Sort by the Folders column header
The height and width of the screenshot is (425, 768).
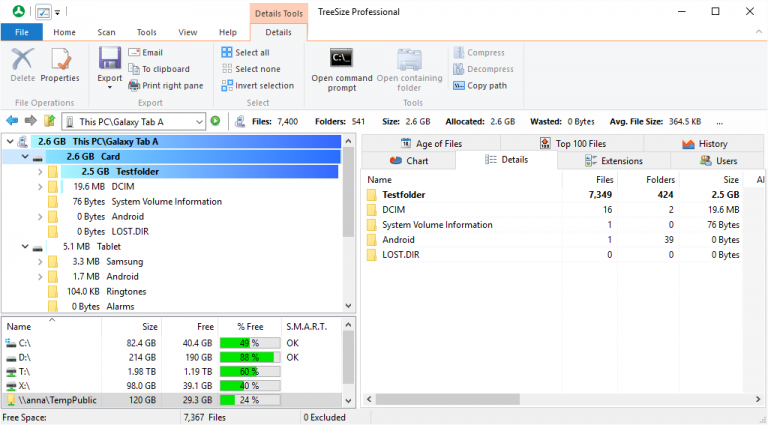tap(648, 180)
